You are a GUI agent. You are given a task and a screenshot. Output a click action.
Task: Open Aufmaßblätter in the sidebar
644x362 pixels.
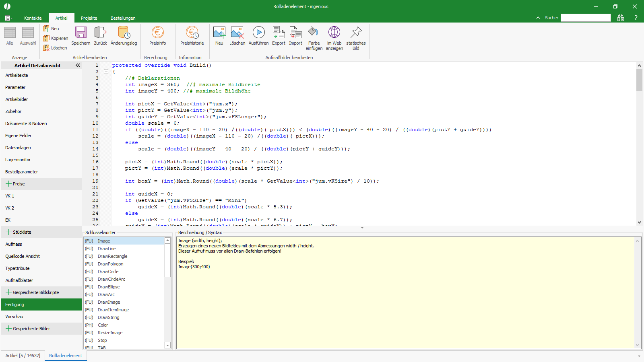[x=41, y=280]
